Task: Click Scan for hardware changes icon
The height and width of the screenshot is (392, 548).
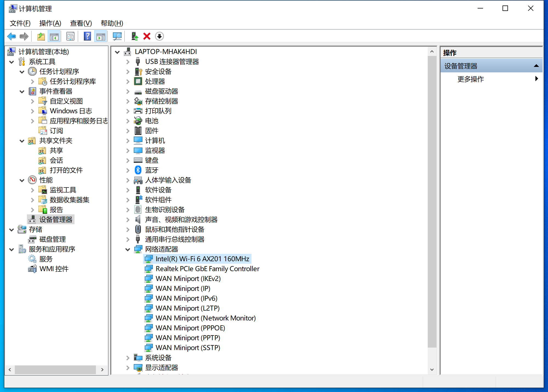Action: tap(117, 36)
